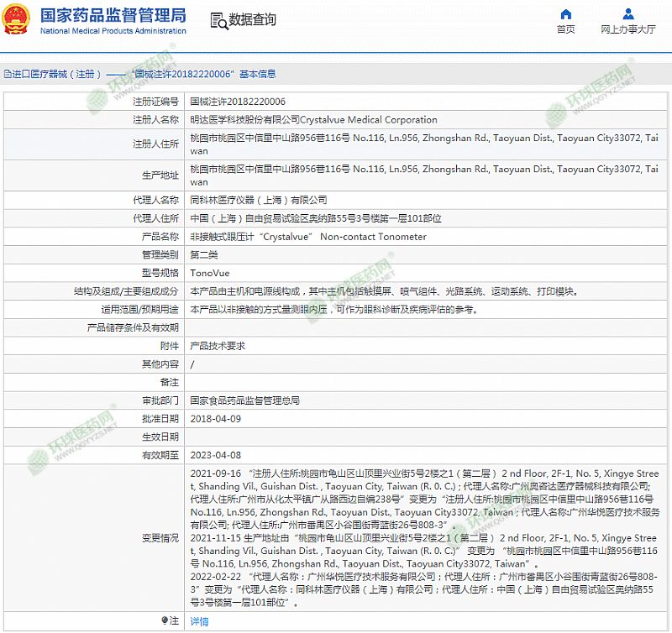This screenshot has height=633, width=672.
Task: Click the approval date 2018-04-09
Action: (x=215, y=418)
